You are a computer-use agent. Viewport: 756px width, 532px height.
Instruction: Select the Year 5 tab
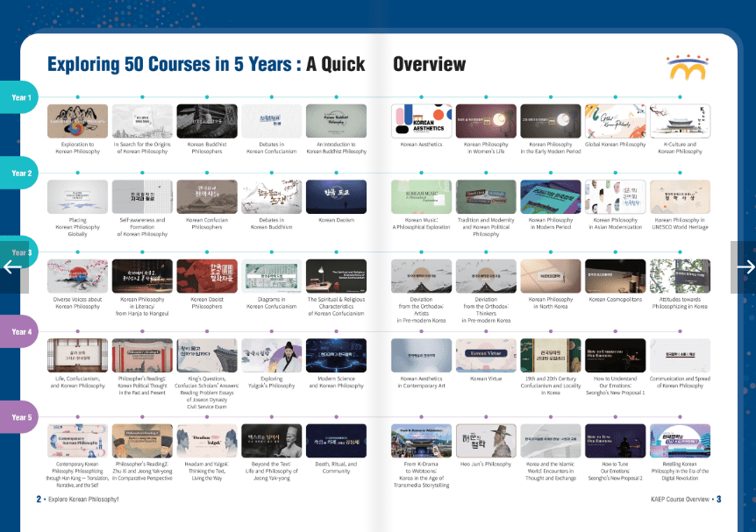coord(19,417)
